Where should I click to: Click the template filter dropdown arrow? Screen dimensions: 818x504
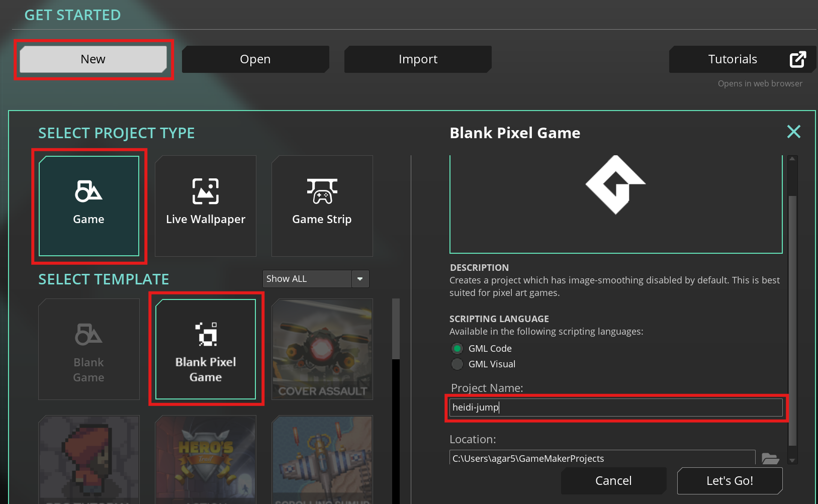click(360, 279)
